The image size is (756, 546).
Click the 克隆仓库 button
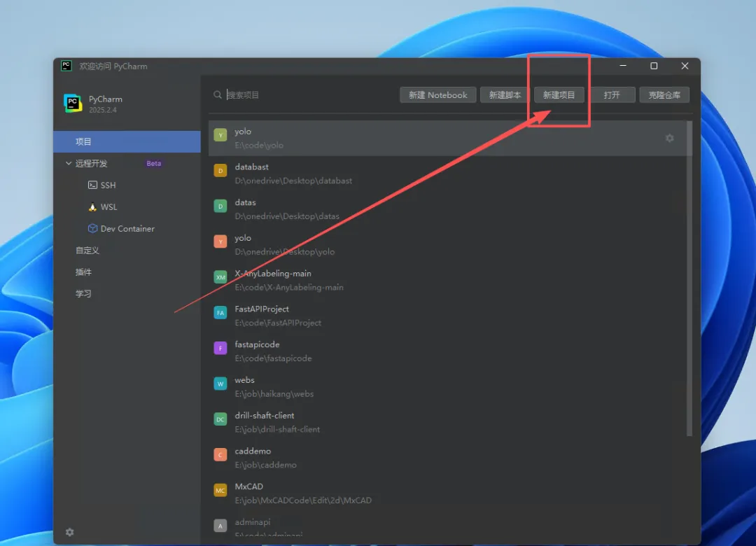click(664, 95)
